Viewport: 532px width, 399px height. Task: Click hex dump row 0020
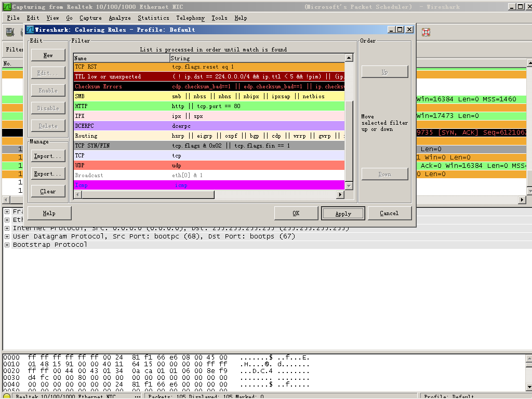[x=156, y=371]
